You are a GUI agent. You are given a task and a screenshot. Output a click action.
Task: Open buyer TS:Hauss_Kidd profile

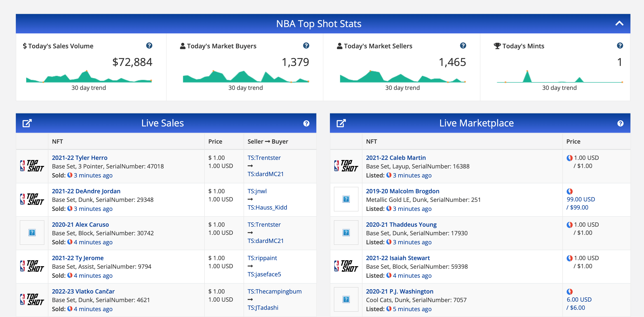(x=267, y=207)
